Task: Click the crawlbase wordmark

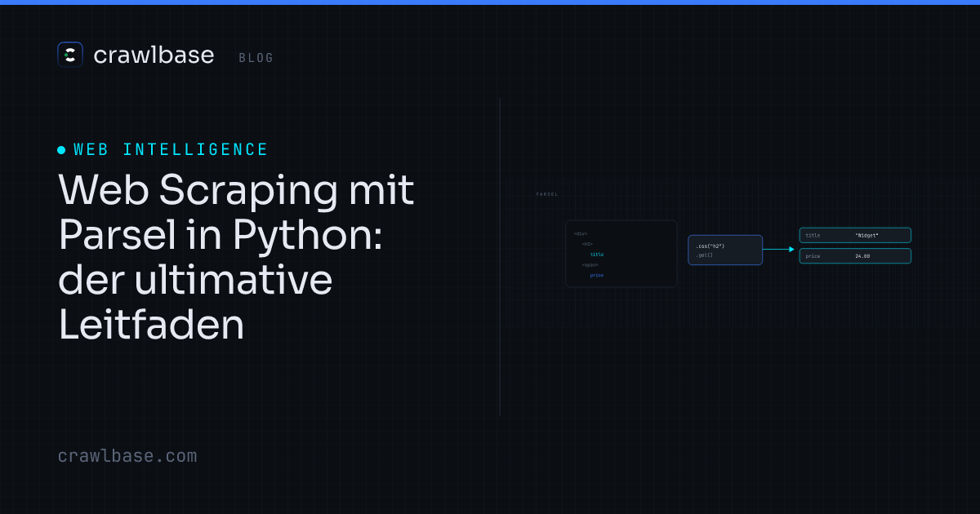Action: pyautogui.click(x=154, y=55)
